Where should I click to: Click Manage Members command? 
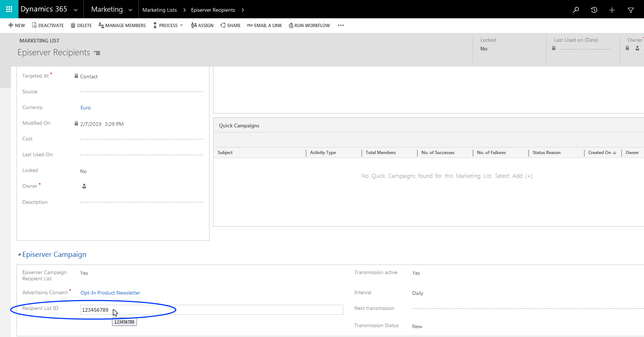coord(122,25)
